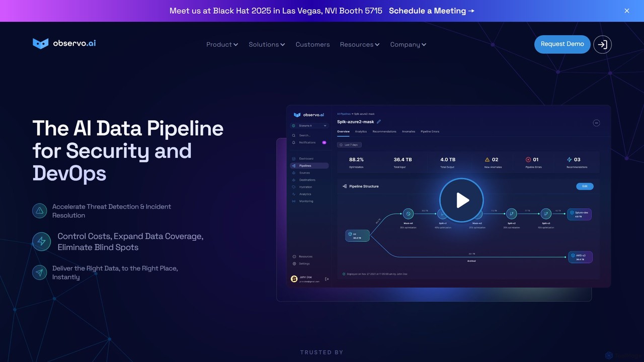The height and width of the screenshot is (362, 644).
Task: Click the pencil icon next to Splk-azure2-mask
Action: coord(379,122)
